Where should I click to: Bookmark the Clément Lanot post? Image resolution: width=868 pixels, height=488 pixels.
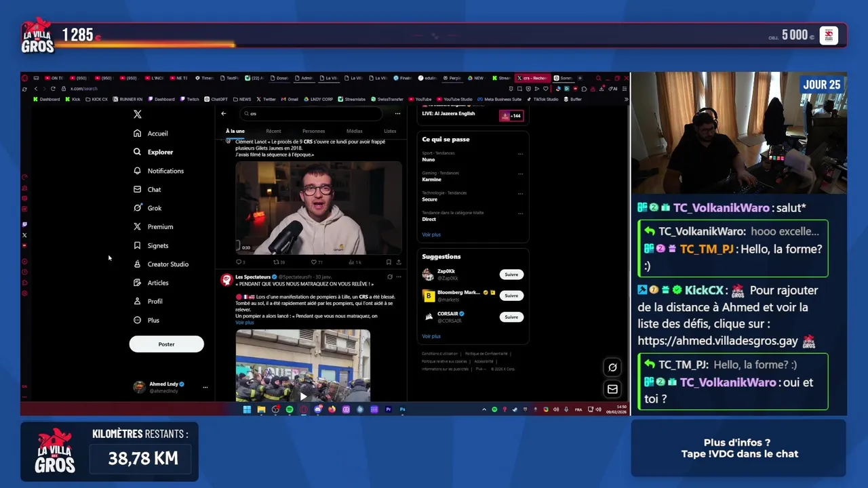click(389, 262)
